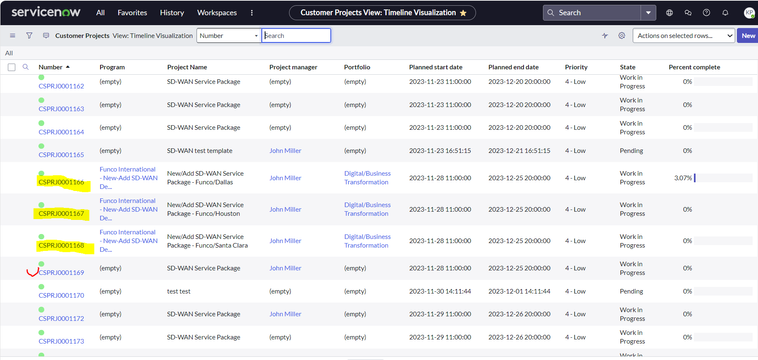Open Actions on selected rows dropdown
Viewport: 758px width, 360px height.
tap(684, 36)
